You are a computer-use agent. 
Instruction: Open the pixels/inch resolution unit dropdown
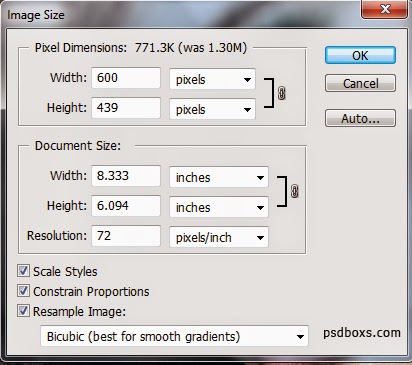tap(219, 237)
